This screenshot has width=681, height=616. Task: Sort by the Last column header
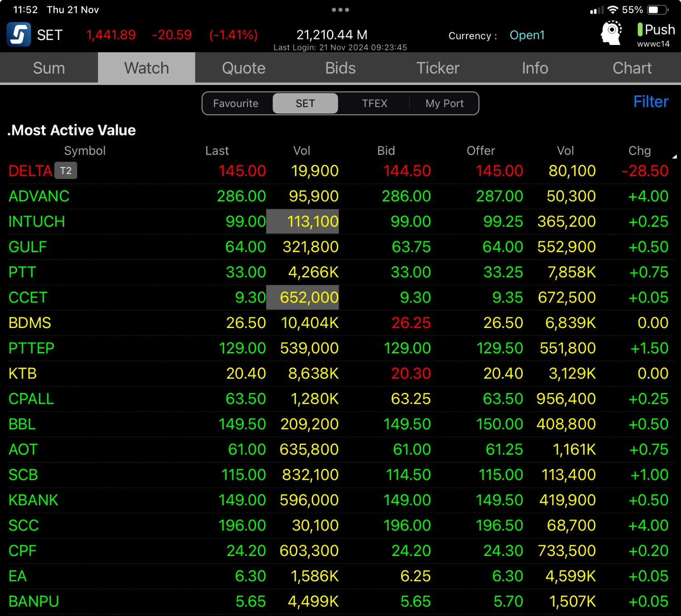click(217, 151)
